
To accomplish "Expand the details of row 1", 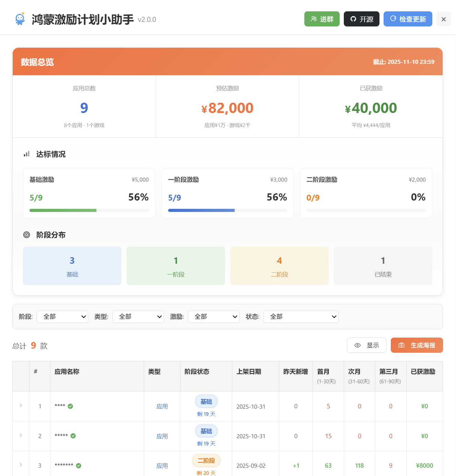I will point(21,406).
